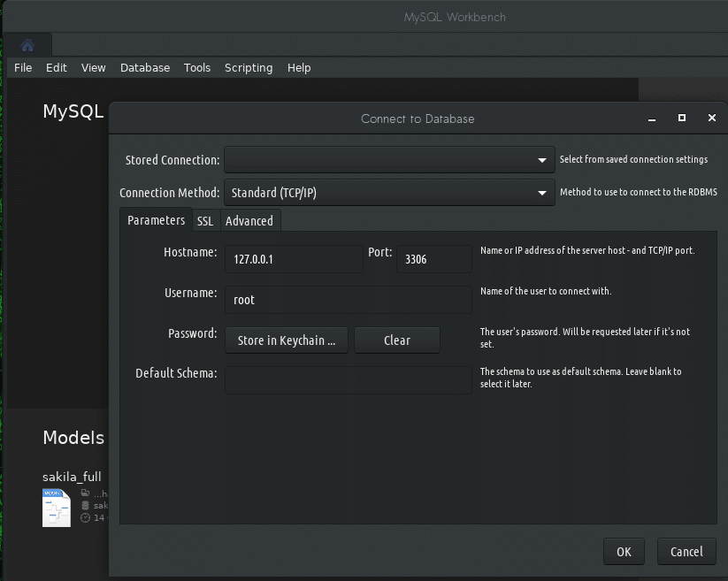Open the Scripting menu

(248, 67)
